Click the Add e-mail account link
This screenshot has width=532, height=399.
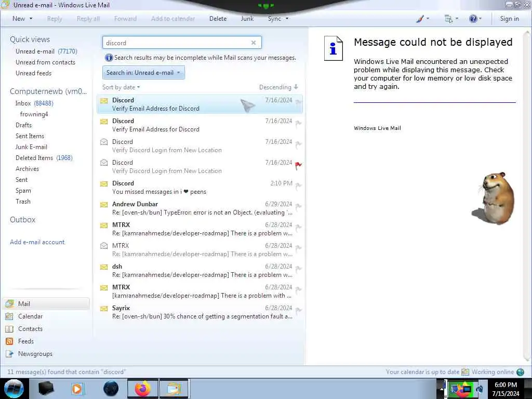[37, 242]
